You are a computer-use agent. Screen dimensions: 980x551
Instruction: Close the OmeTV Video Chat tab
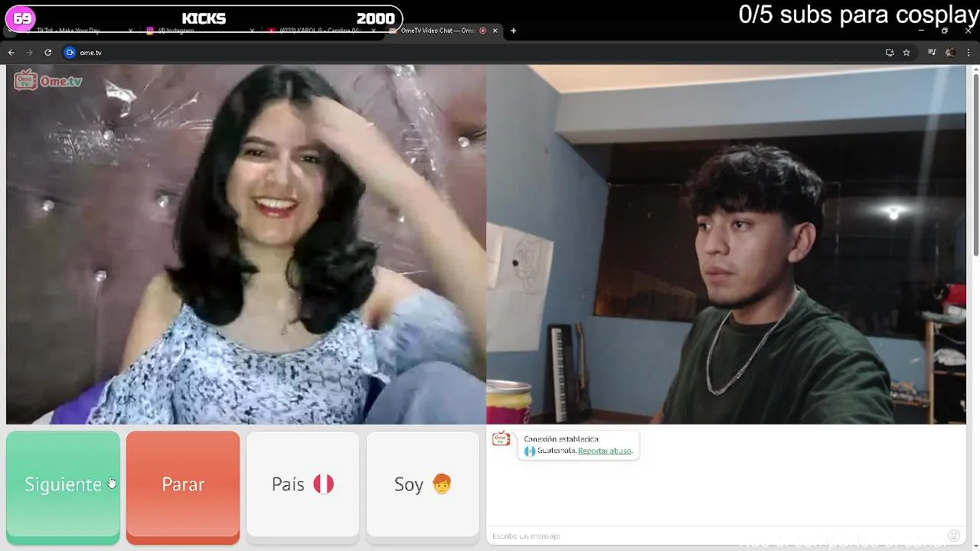coord(495,31)
